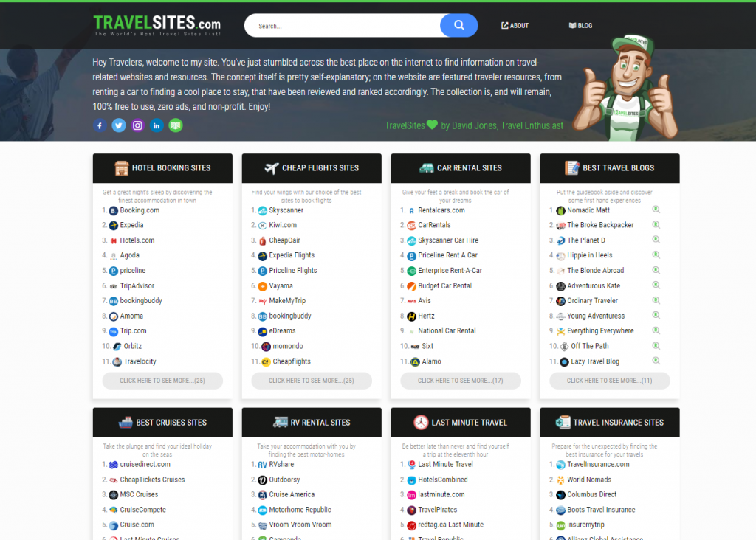The width and height of the screenshot is (756, 540).
Task: Open the Best Cruises Sites category heading
Action: [x=171, y=423]
